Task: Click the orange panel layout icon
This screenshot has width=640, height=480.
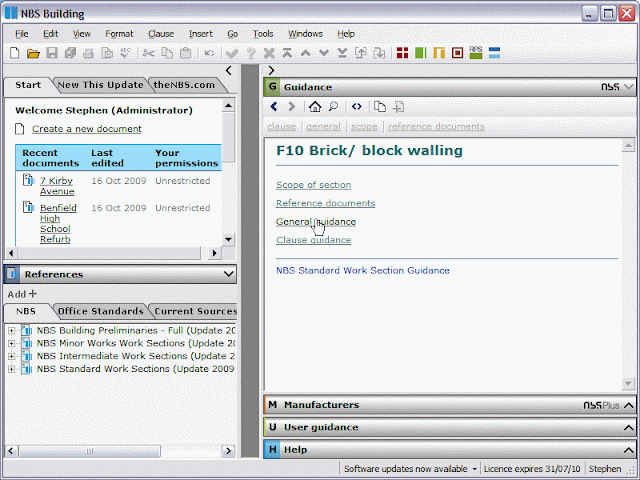Action: click(x=439, y=53)
